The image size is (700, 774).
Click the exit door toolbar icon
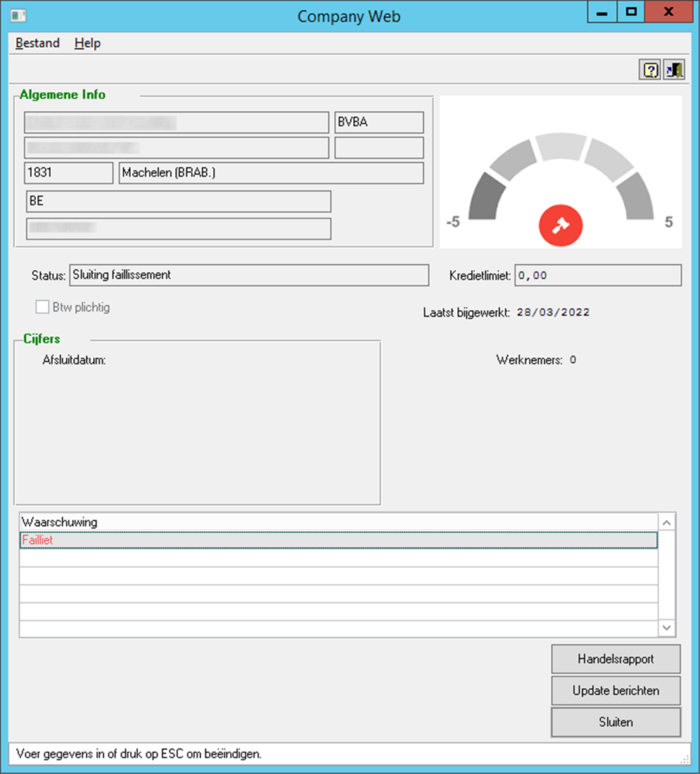674,70
